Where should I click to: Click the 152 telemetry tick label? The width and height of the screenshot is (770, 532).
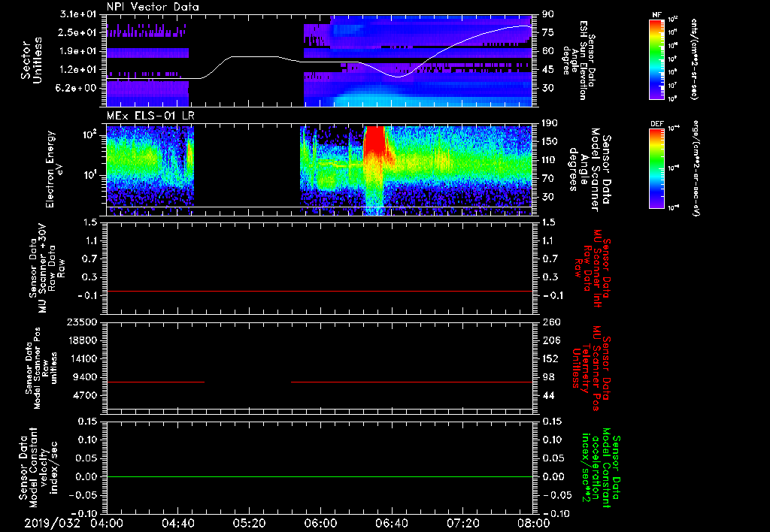[x=551, y=358]
